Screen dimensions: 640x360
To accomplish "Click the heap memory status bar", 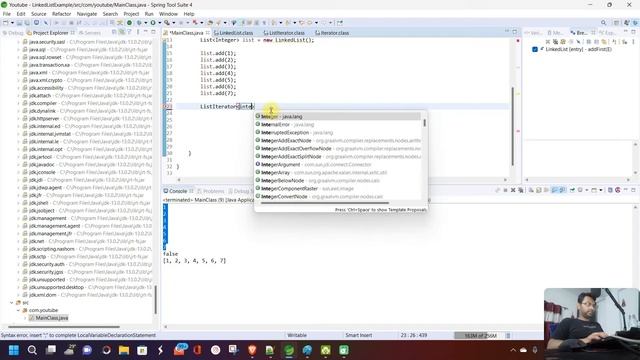I will pos(480,336).
